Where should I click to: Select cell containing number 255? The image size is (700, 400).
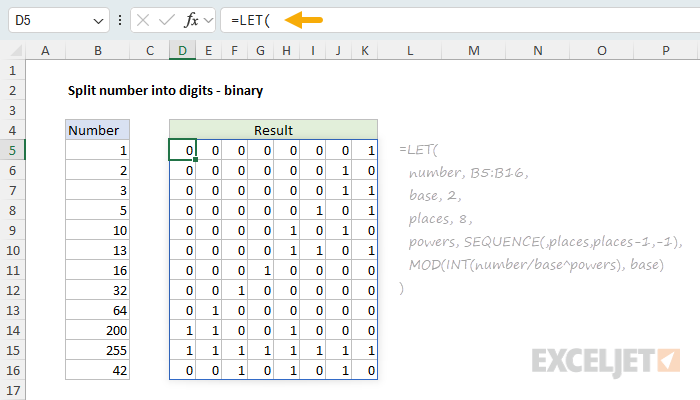(97, 350)
